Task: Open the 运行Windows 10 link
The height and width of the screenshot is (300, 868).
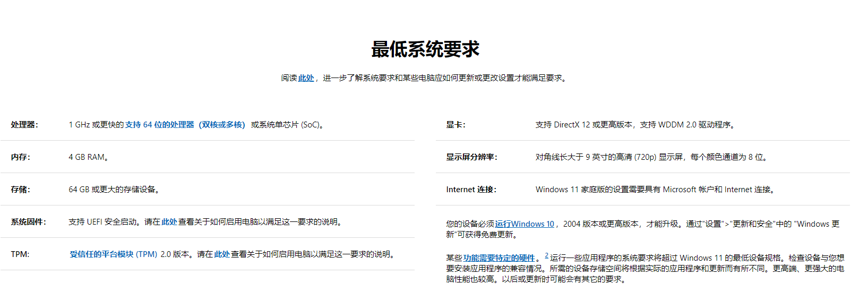Action: click(x=525, y=224)
